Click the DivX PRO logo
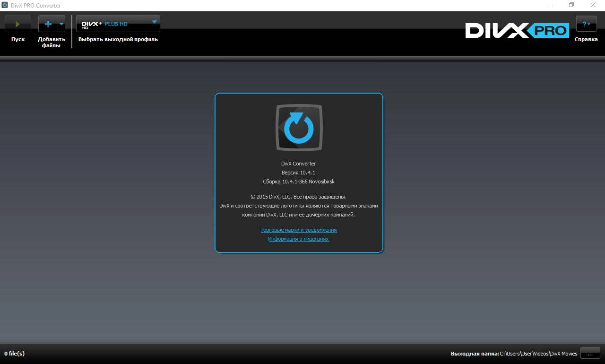Viewport: 605px width, 364px height. tap(517, 30)
